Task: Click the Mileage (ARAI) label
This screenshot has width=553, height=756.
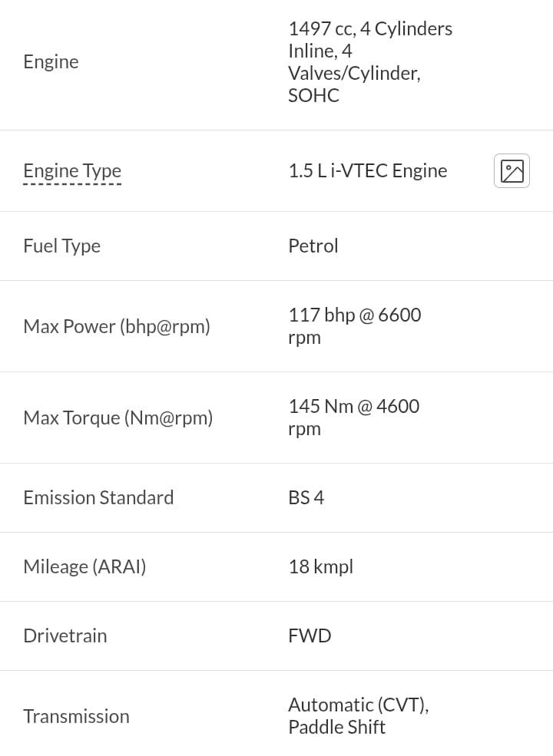Action: point(85,566)
